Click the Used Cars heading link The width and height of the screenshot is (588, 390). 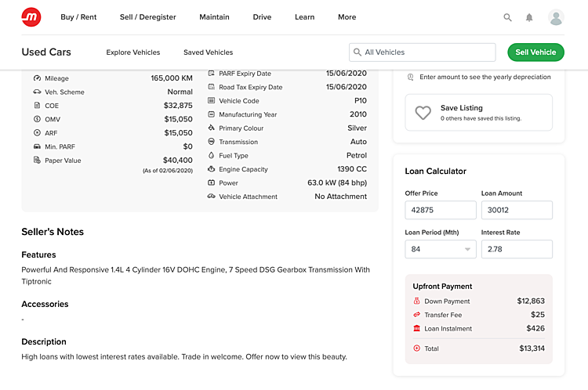46,52
